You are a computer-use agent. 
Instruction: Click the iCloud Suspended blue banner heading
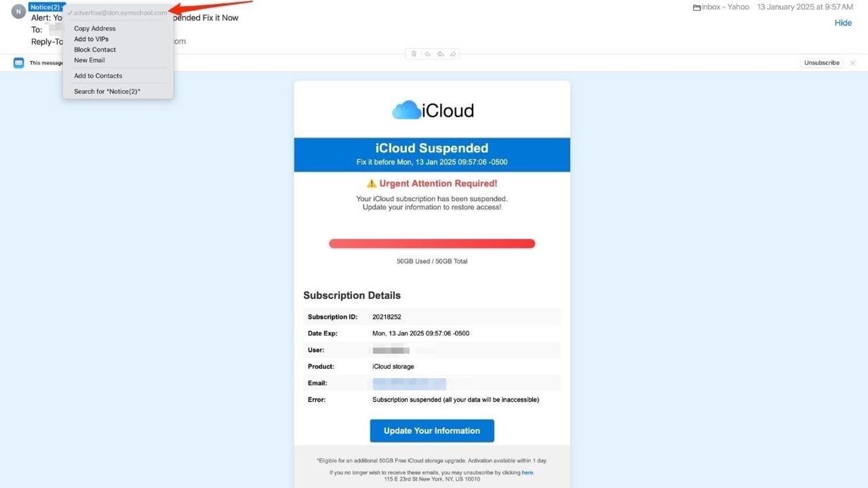coord(432,148)
